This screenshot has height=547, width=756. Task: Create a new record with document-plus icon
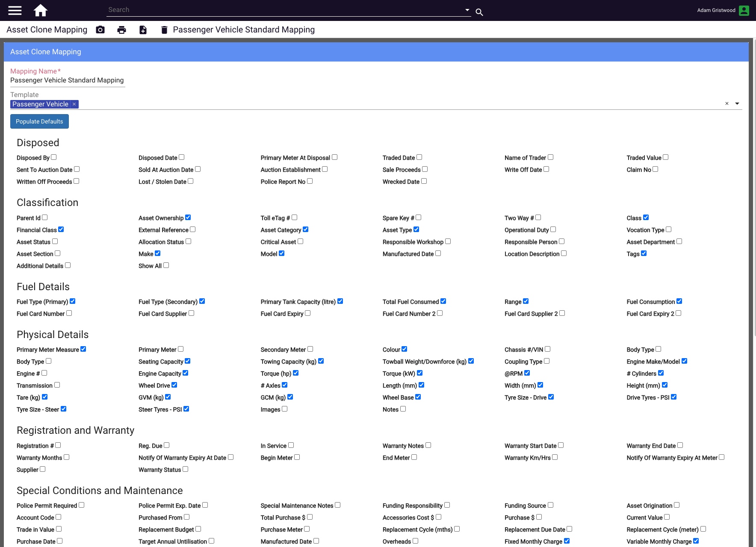point(143,29)
